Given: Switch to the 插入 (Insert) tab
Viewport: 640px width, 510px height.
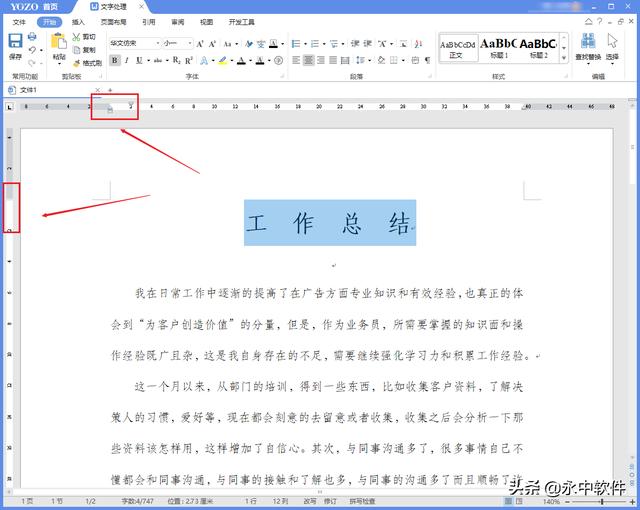Looking at the screenshot, I should (78, 21).
